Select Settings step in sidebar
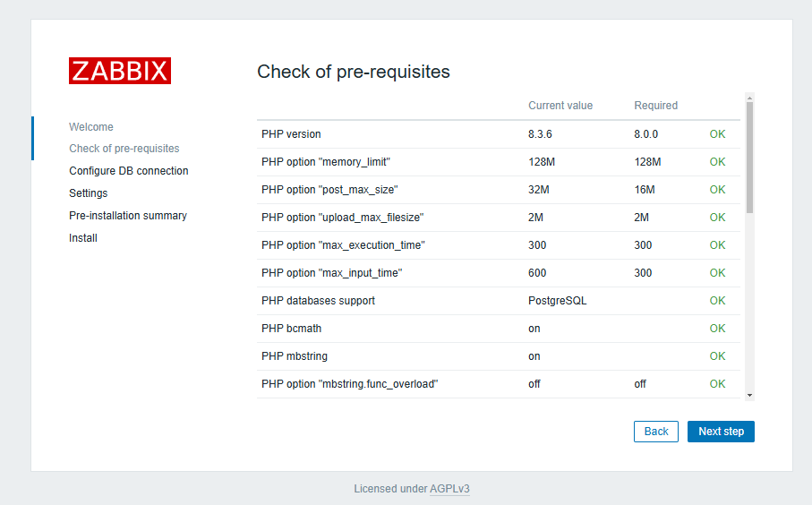The height and width of the screenshot is (505, 812). pos(88,193)
